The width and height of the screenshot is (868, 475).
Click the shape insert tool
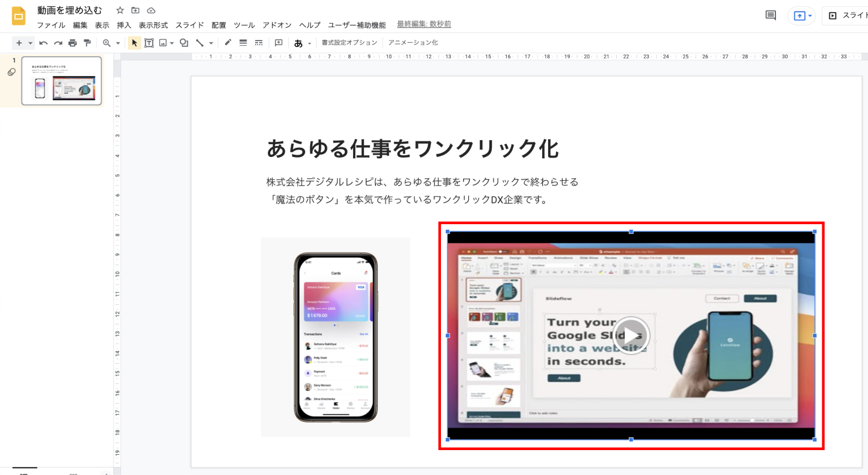(184, 43)
